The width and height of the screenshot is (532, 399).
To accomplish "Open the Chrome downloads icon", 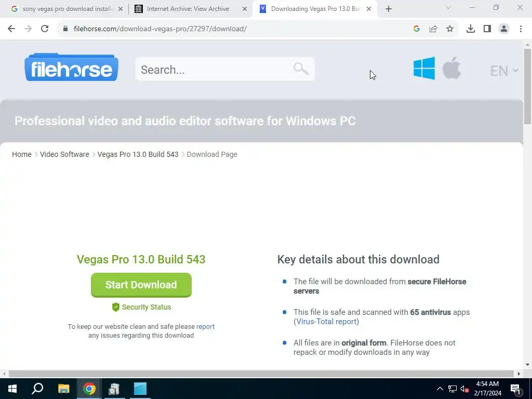I will (x=471, y=29).
